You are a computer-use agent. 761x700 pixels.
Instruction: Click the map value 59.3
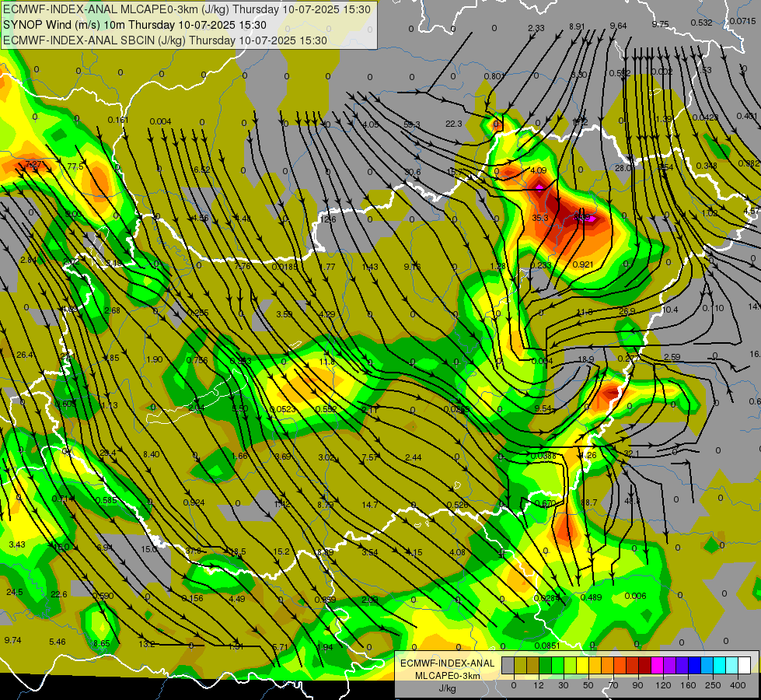[x=411, y=125]
